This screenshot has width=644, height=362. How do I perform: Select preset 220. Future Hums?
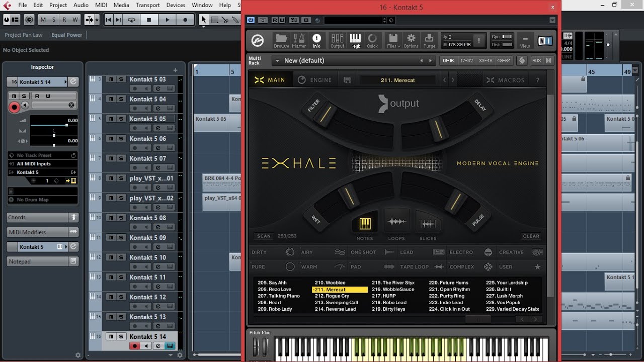[x=448, y=283]
